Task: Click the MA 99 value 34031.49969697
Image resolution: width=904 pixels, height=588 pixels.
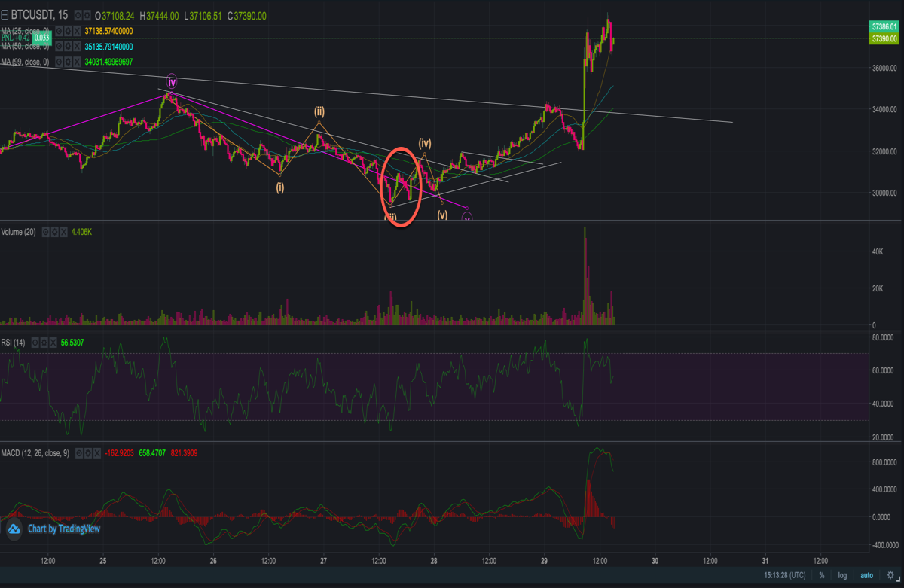Action: point(108,62)
